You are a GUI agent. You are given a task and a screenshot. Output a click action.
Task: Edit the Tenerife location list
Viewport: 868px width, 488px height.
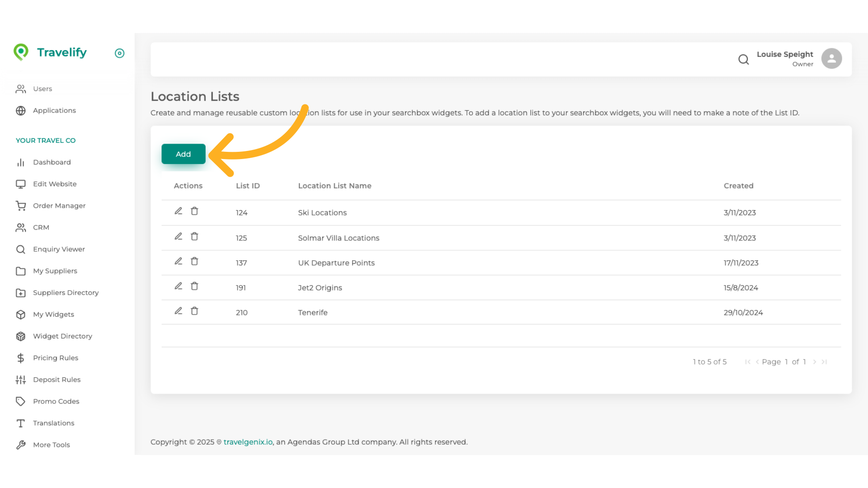pos(178,311)
